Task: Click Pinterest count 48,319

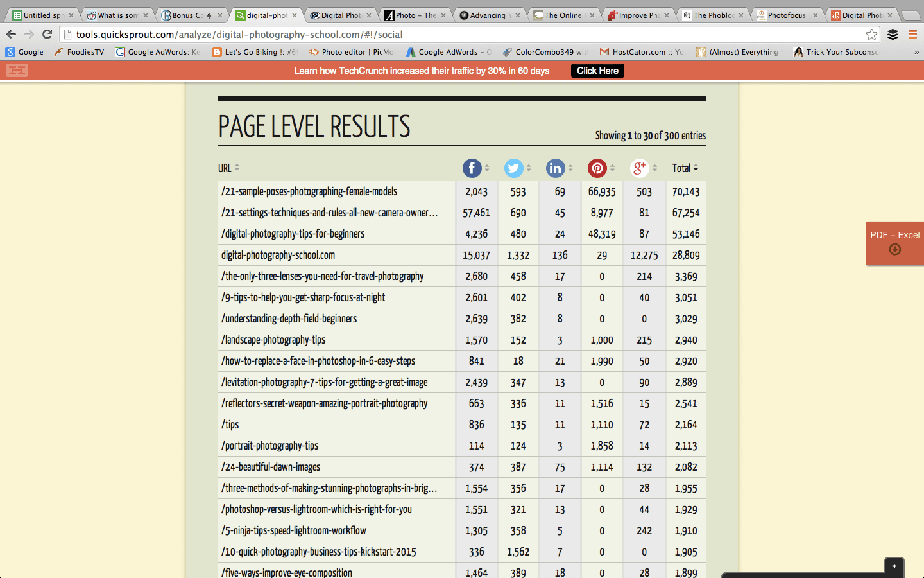Action: point(602,234)
